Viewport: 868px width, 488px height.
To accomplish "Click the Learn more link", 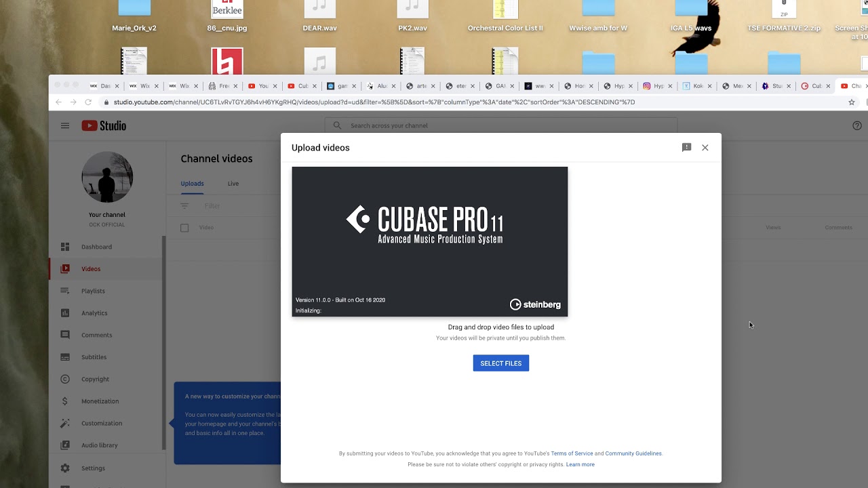I will click(x=580, y=464).
